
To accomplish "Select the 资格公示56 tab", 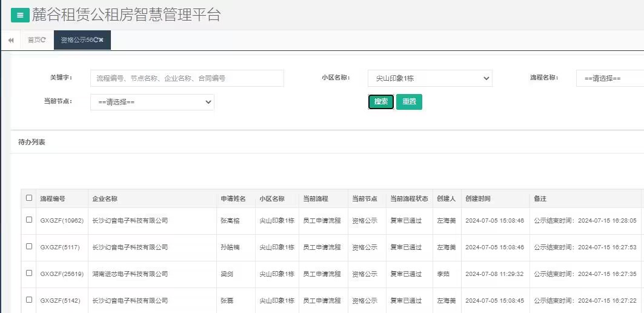I will tap(76, 40).
